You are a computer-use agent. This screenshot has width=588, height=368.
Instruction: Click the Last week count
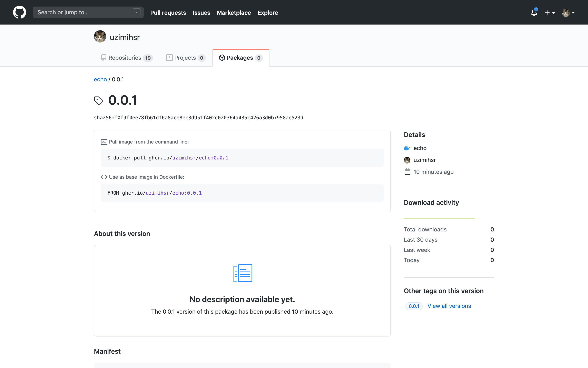[492, 250]
